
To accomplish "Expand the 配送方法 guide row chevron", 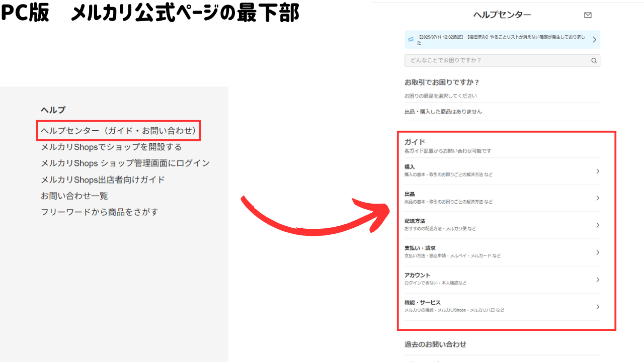I will [598, 225].
